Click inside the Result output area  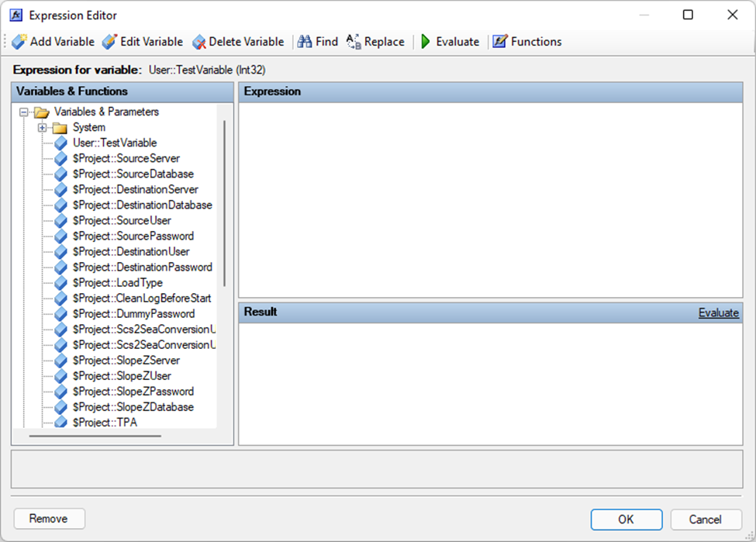tap(490, 384)
